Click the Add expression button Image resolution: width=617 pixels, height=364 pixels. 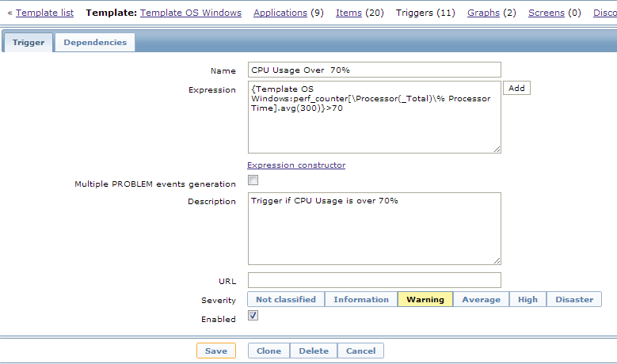coord(516,89)
